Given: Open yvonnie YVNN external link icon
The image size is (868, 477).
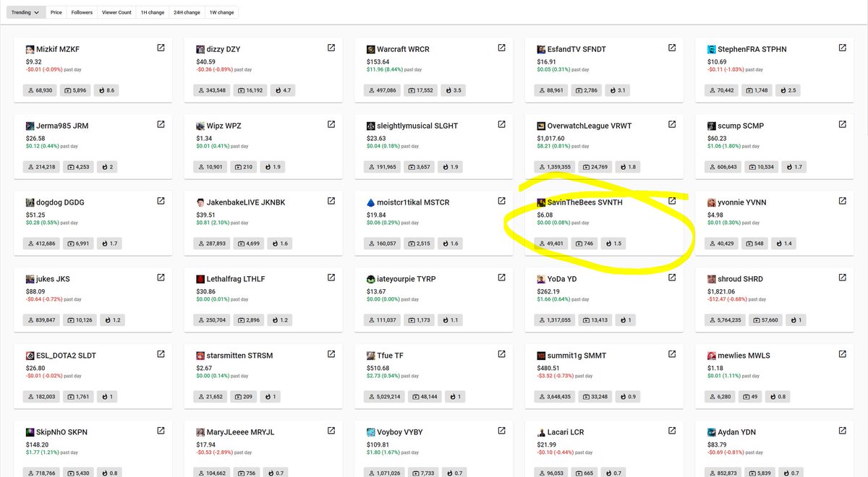Looking at the screenshot, I should pos(843,201).
